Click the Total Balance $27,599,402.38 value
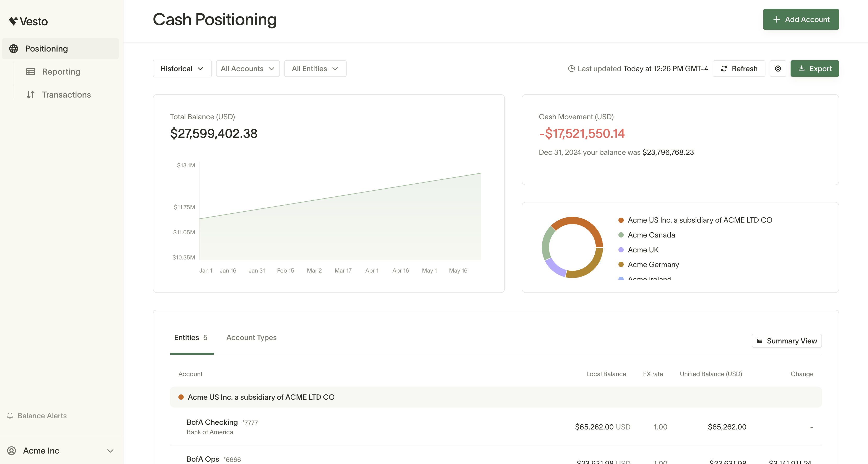Viewport: 868px width, 464px height. pos(214,133)
